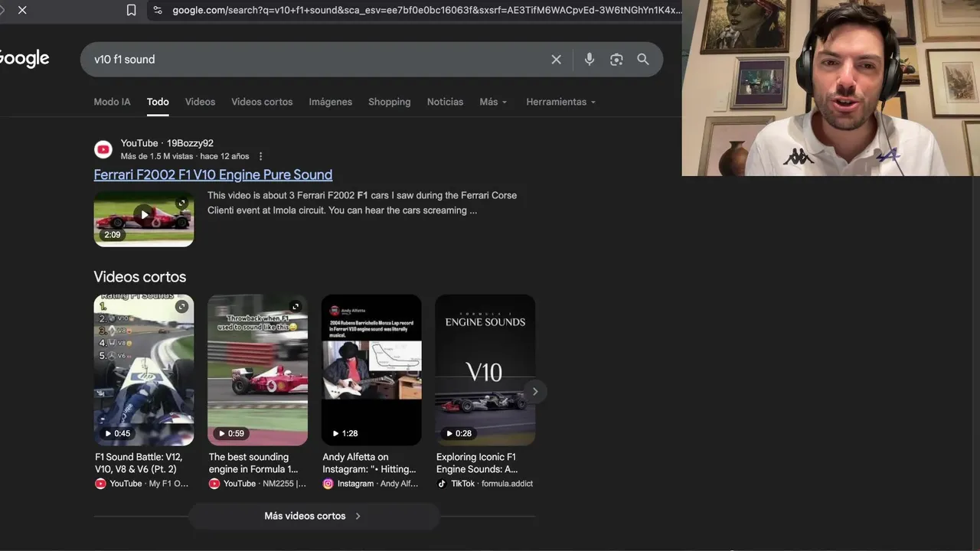This screenshot has height=551, width=980.
Task: Bookmark this page with the bookmark icon
Action: click(131, 10)
